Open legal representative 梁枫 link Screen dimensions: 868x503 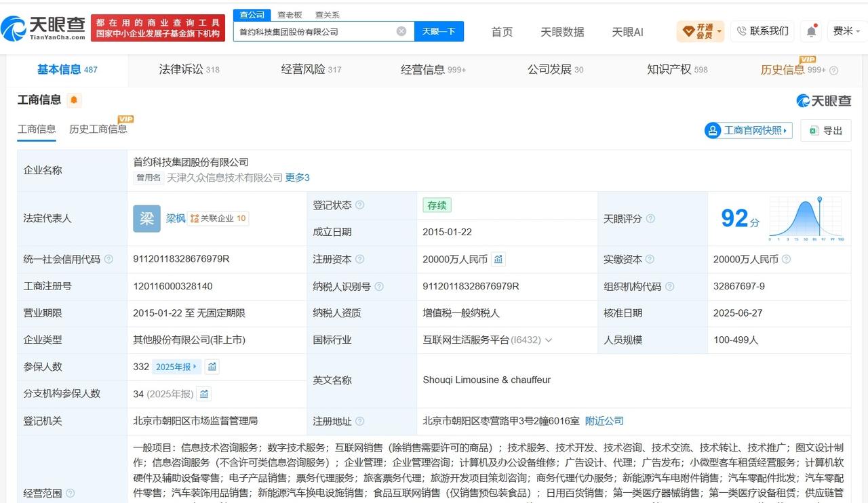coord(176,218)
